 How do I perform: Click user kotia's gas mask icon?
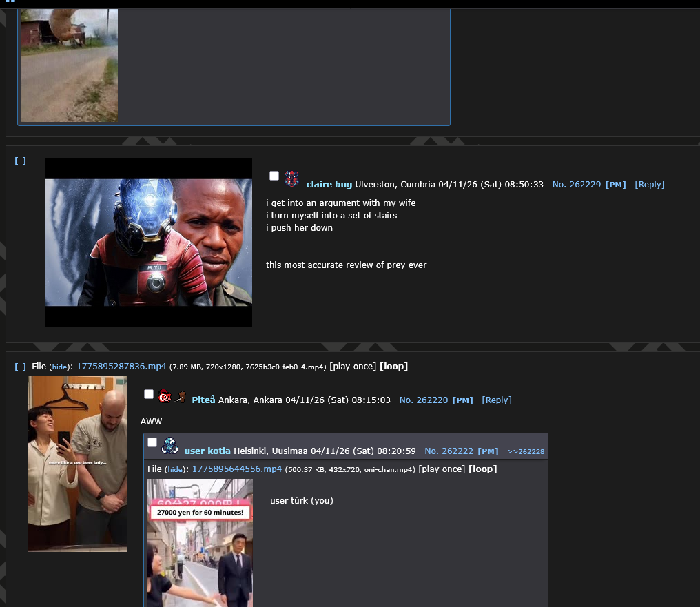[170, 446]
